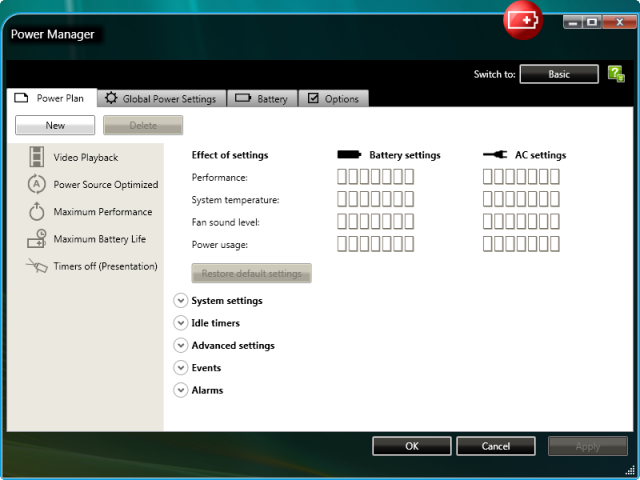640x480 pixels.
Task: Click Restore default settings button
Action: [x=251, y=273]
